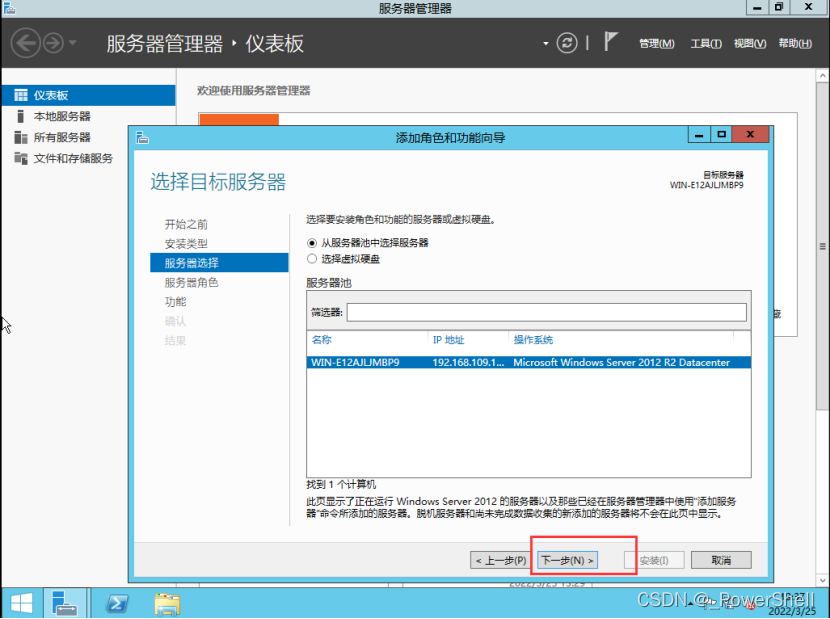Open the 管理(M) menu
This screenshot has height=619, width=830.
point(656,43)
